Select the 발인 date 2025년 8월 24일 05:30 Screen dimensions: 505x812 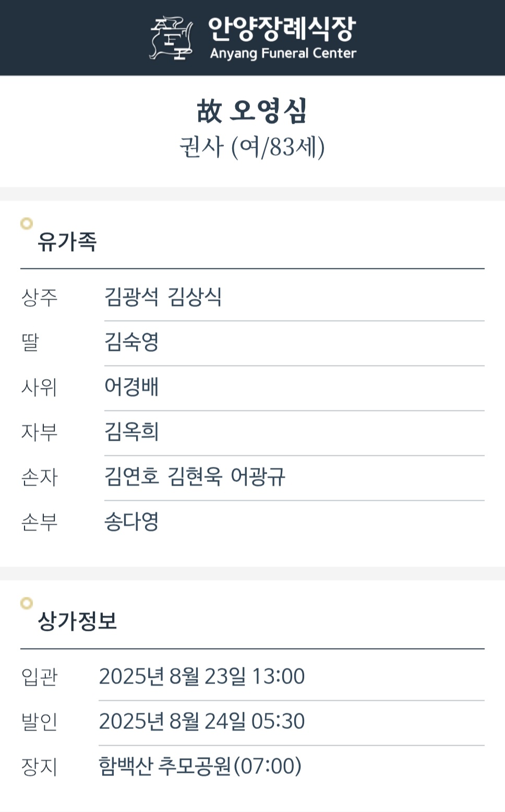pyautogui.click(x=202, y=722)
